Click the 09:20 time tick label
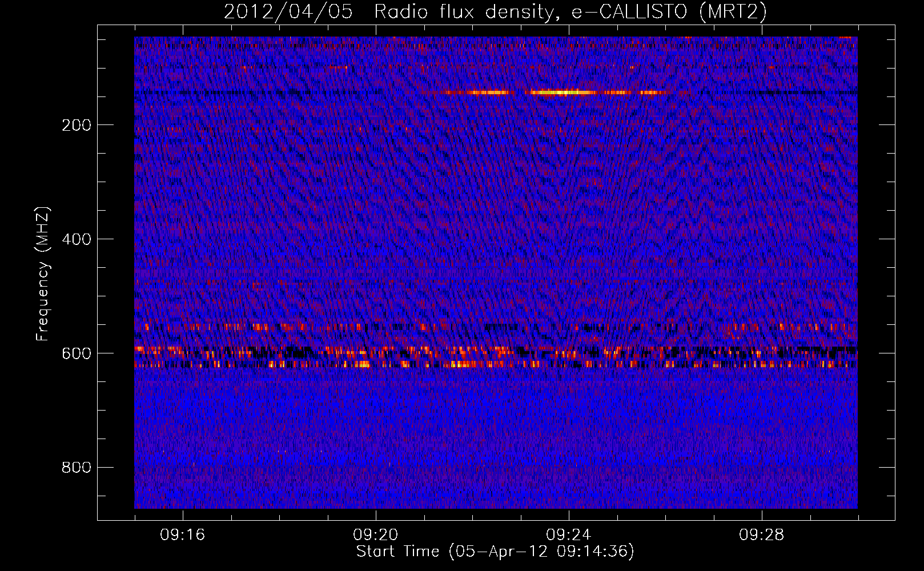The height and width of the screenshot is (571, 924). pyautogui.click(x=376, y=535)
